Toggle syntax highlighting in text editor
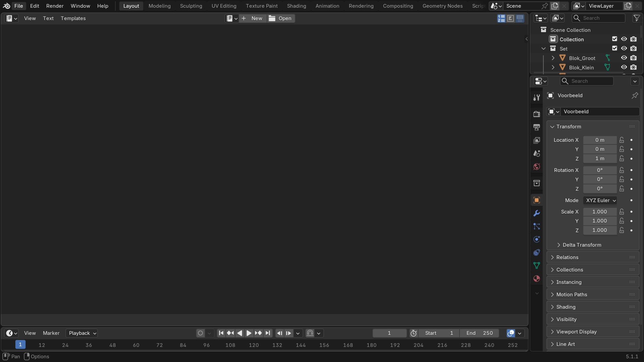This screenshot has width=644, height=362. 520,18
